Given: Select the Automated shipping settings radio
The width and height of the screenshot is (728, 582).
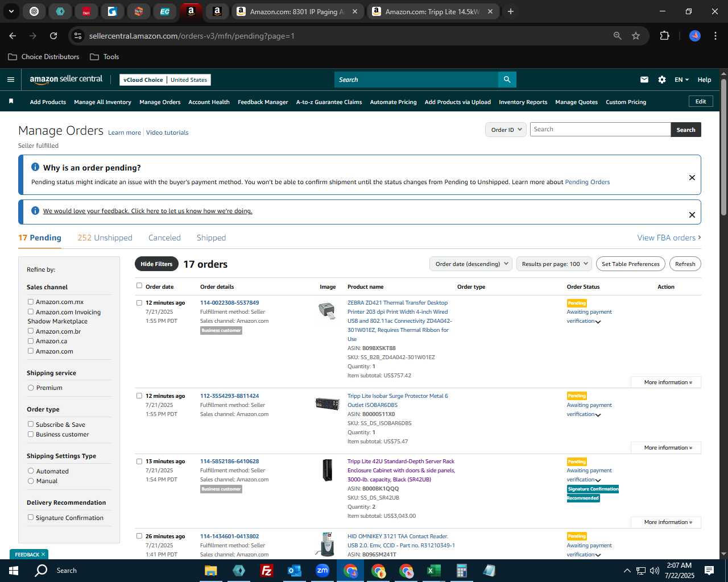Looking at the screenshot, I should coord(31,471).
